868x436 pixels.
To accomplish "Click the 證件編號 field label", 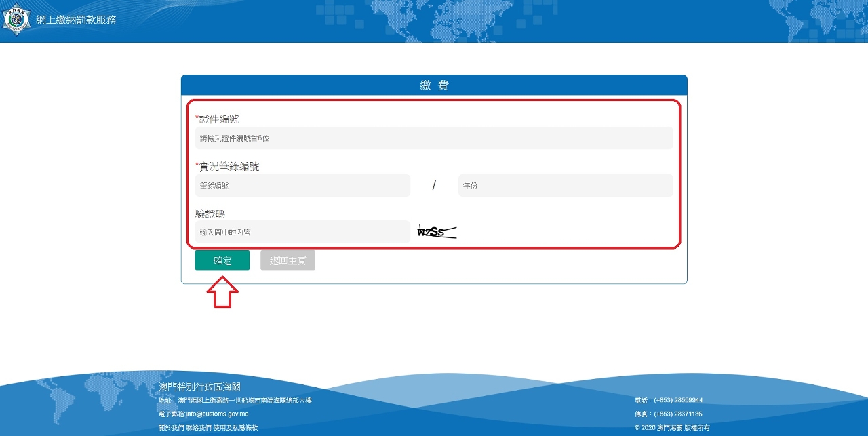I will pyautogui.click(x=218, y=119).
